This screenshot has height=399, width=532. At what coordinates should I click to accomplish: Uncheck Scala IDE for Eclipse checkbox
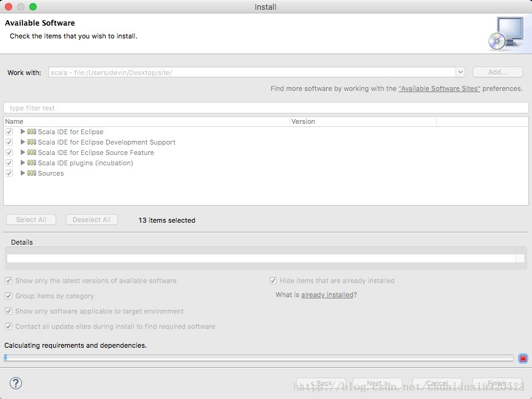(9, 132)
